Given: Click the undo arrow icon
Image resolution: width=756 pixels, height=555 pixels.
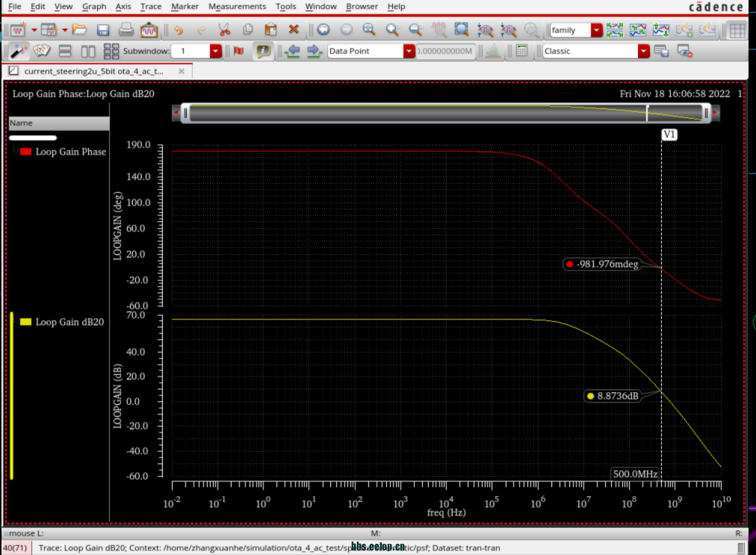Looking at the screenshot, I should click(x=179, y=30).
